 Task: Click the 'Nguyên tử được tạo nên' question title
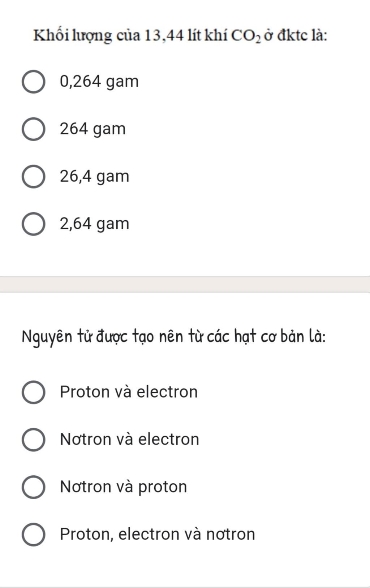[x=174, y=337]
